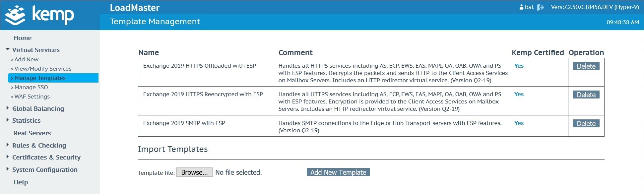Click the logout icon next to bal

pos(541,7)
